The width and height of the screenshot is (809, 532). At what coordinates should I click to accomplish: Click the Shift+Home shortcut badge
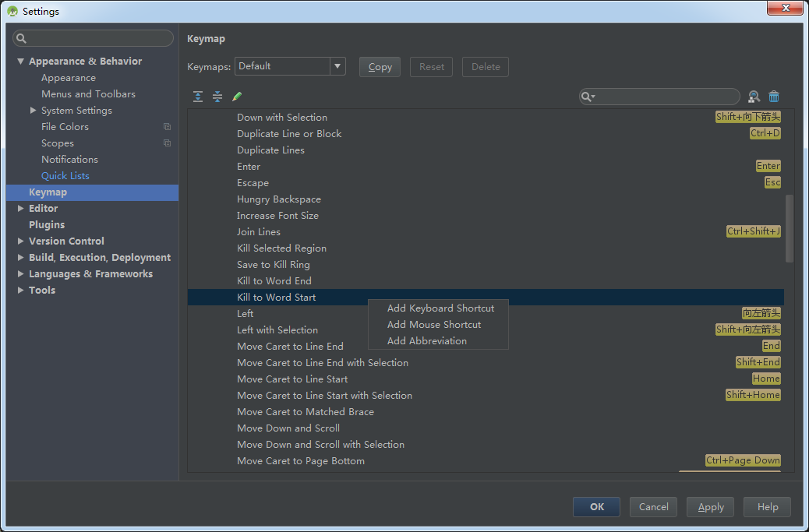(753, 395)
